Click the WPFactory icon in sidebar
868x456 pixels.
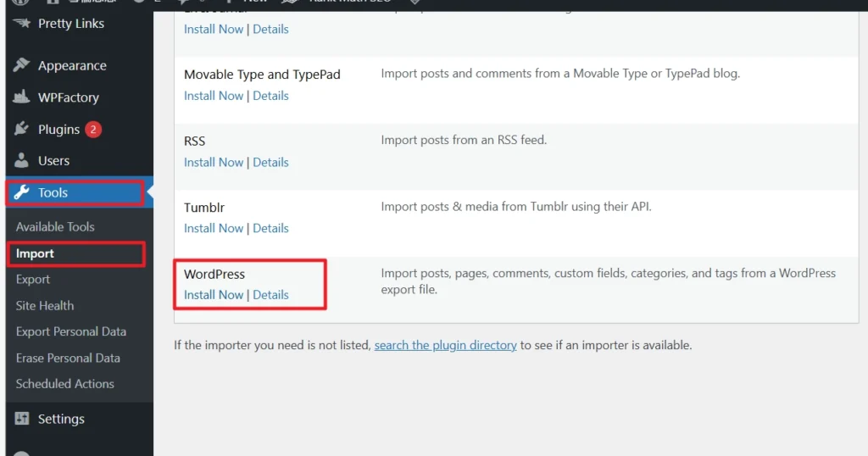[21, 97]
